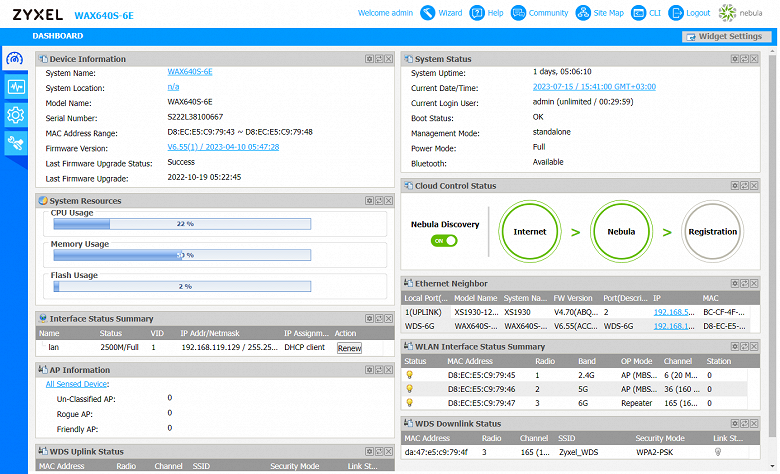Image resolution: width=780 pixels, height=474 pixels.
Task: Open the Configuration gear sidebar icon
Action: tap(15, 115)
